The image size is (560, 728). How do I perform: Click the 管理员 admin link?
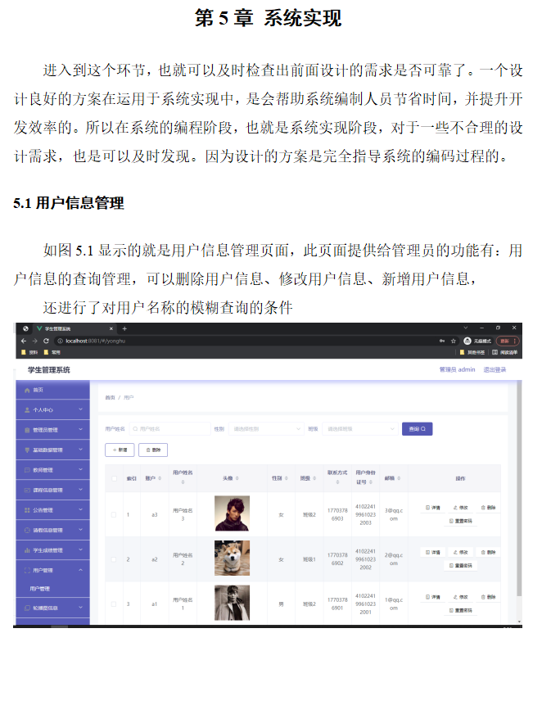(x=458, y=370)
